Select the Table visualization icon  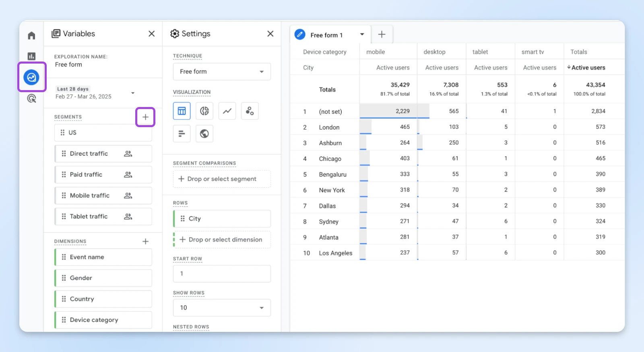tap(182, 111)
